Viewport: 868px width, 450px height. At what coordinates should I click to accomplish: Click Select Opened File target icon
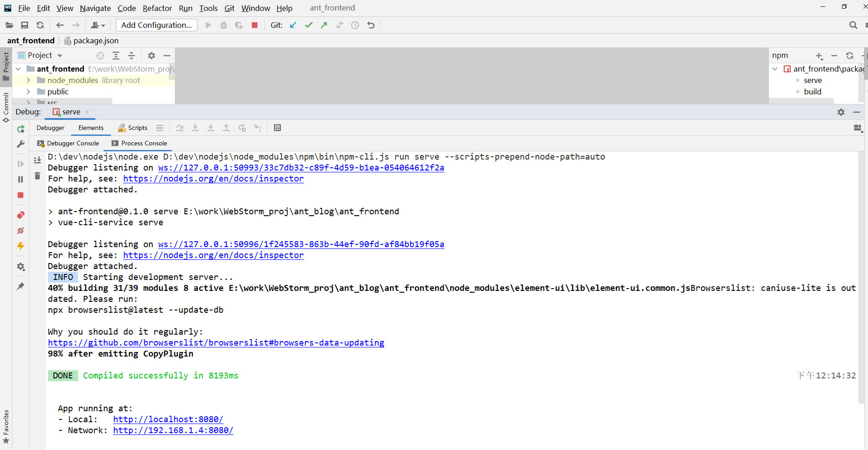tap(100, 55)
